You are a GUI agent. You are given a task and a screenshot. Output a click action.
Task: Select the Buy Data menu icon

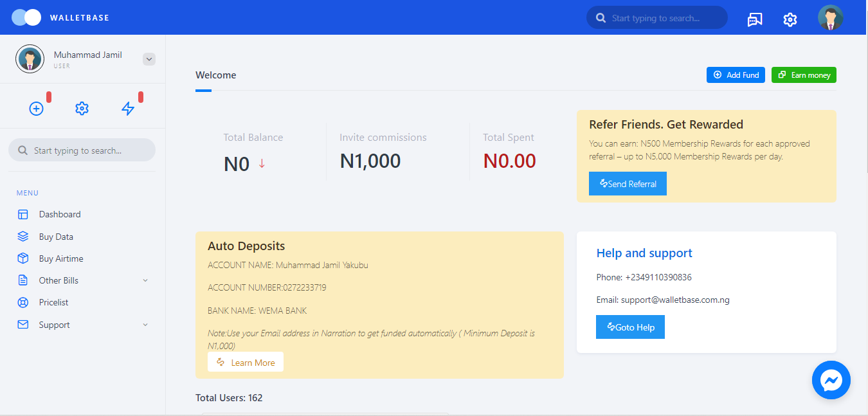(x=23, y=236)
